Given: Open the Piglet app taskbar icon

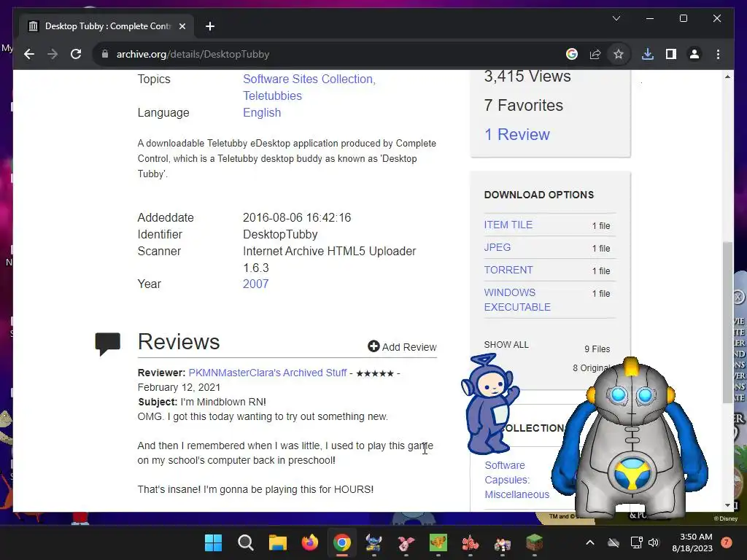Looking at the screenshot, I should click(406, 542).
